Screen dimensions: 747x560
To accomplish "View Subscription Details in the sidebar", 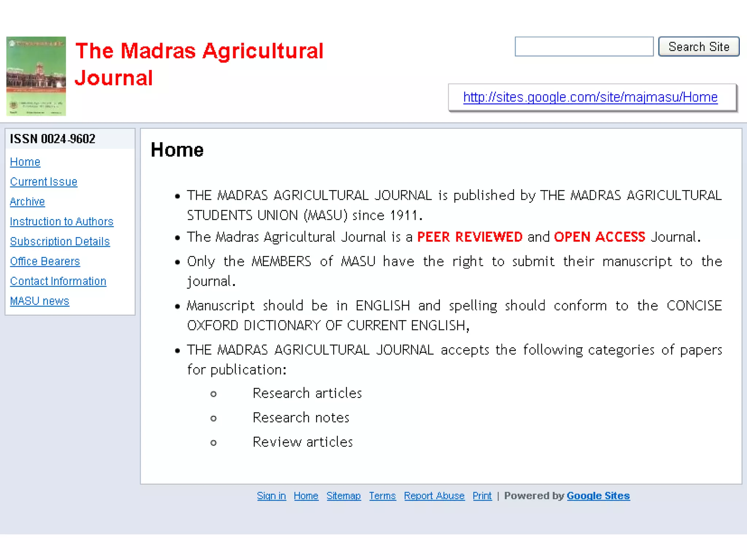I will [60, 241].
